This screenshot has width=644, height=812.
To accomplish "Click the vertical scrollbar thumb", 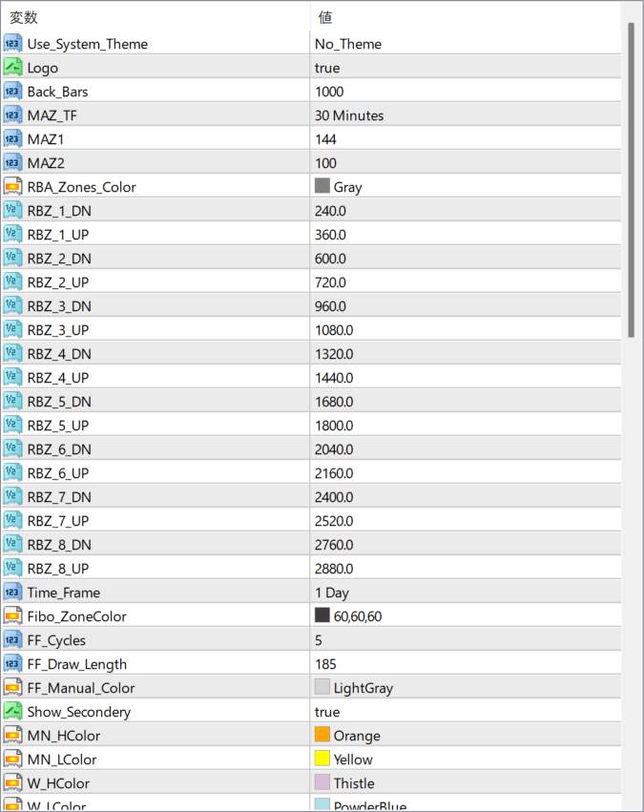I will click(x=631, y=179).
